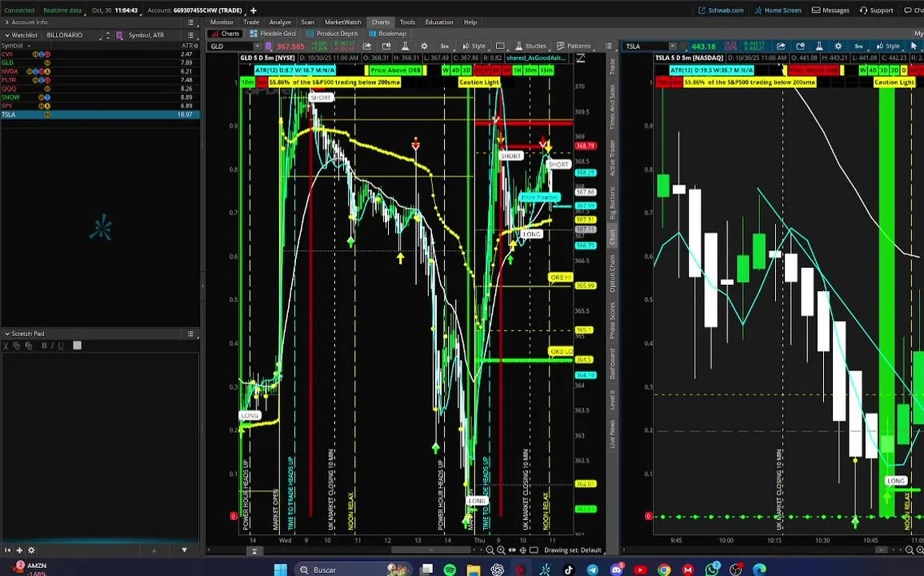The image size is (924, 576).
Task: Open the MarketWatch tab
Action: (x=343, y=22)
